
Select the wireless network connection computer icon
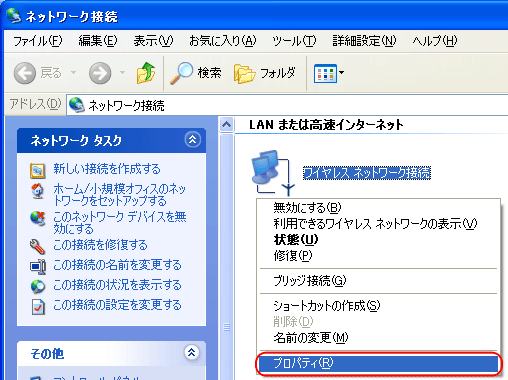point(272,173)
